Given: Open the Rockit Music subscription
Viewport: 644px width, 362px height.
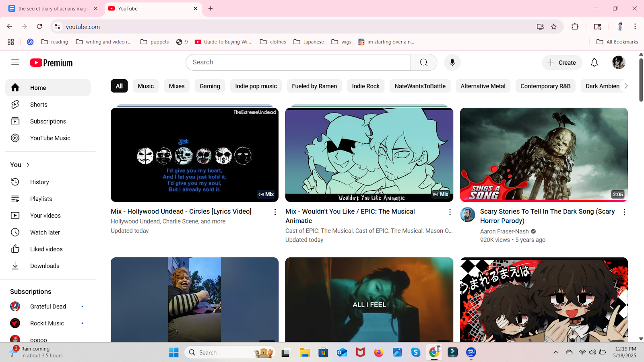Looking at the screenshot, I should point(48,323).
